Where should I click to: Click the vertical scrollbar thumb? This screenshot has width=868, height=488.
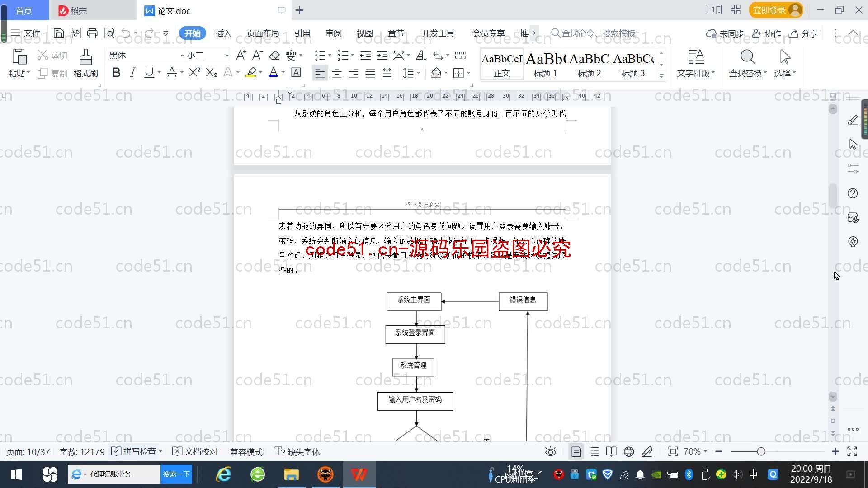[x=833, y=195]
